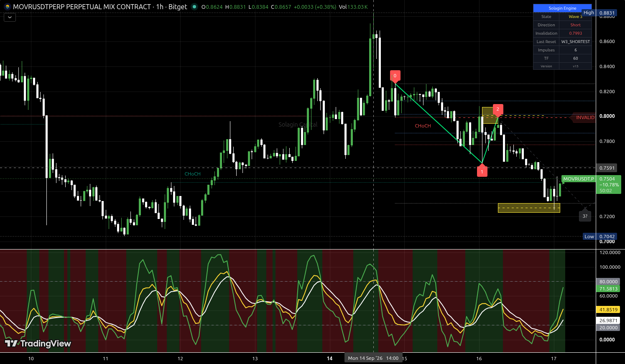This screenshot has width=625, height=364.
Task: Click the MOVRUSDTPERP PERPETUAL MIX CONTRACT title
Action: pyautogui.click(x=82, y=7)
